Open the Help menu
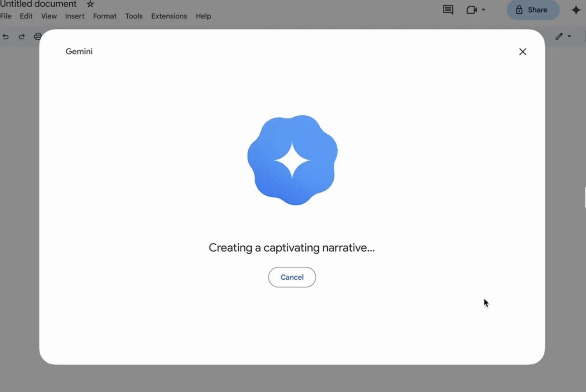586x392 pixels. point(203,16)
